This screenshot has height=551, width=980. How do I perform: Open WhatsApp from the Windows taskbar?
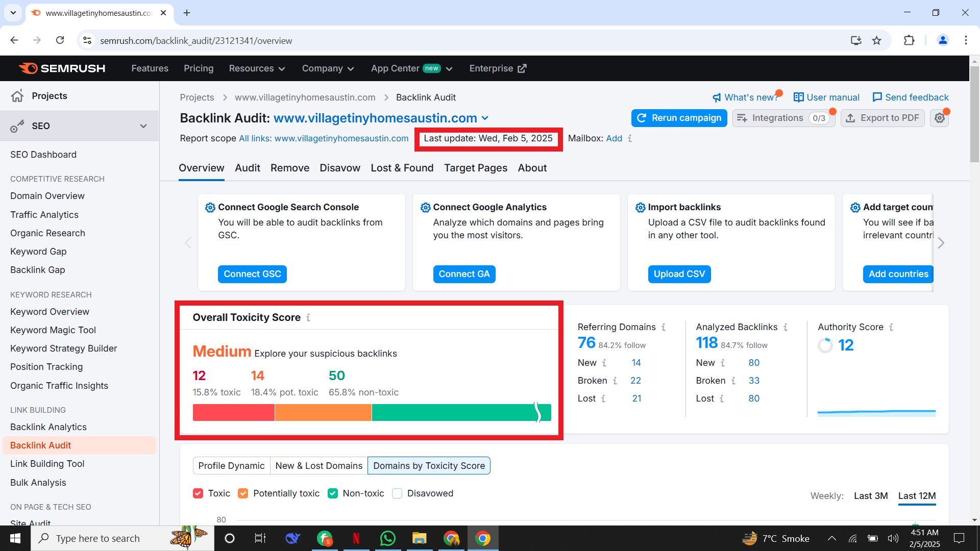[x=387, y=538]
